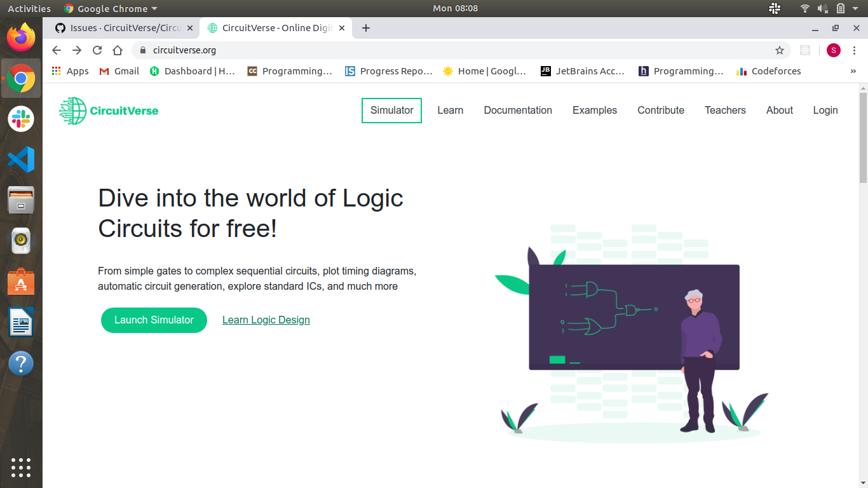Open the Chrome profile avatar
The image size is (868, 488).
834,50
